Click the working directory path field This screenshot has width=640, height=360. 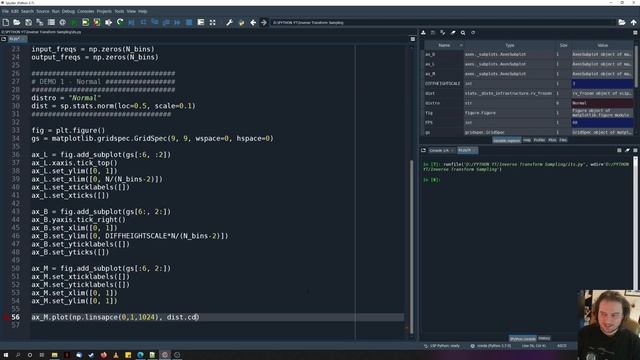tap(443, 22)
